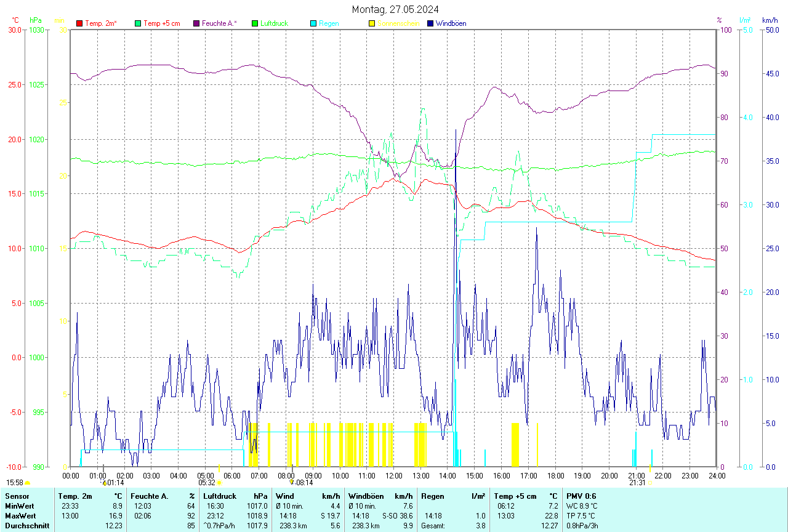Click the Feuchte A. column header in table

[150, 496]
